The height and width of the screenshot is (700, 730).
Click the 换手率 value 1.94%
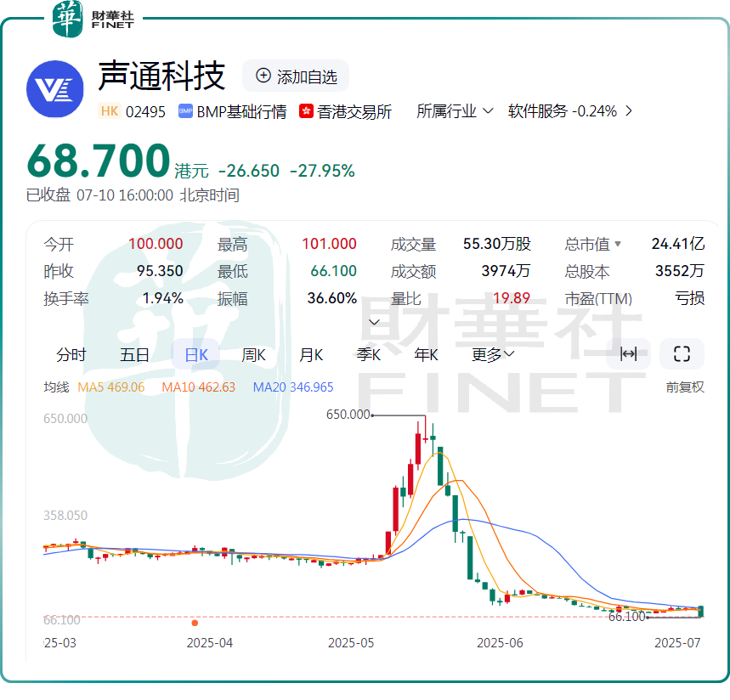pos(163,298)
